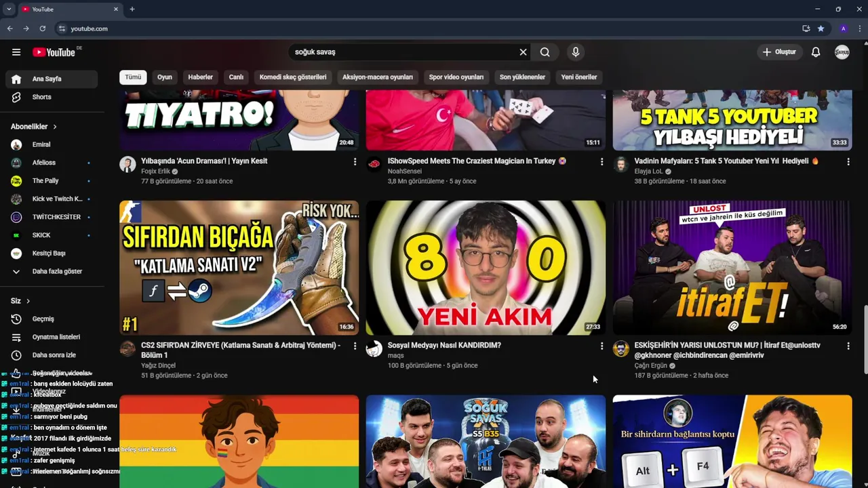Open maqs channel avatar

(x=374, y=349)
